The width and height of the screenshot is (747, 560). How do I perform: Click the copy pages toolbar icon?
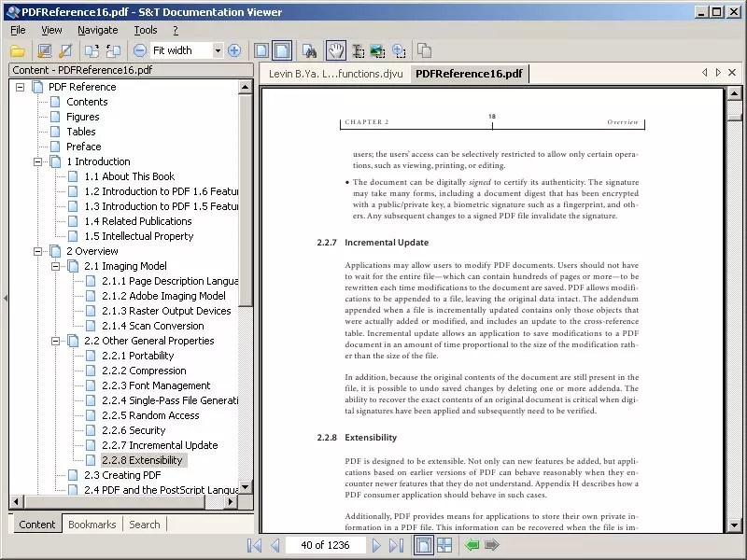coord(424,50)
